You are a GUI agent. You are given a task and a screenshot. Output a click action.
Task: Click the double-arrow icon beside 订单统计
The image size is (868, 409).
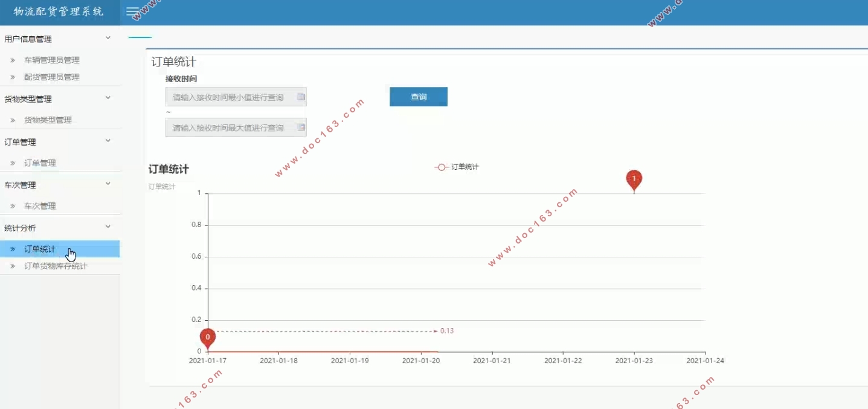13,249
